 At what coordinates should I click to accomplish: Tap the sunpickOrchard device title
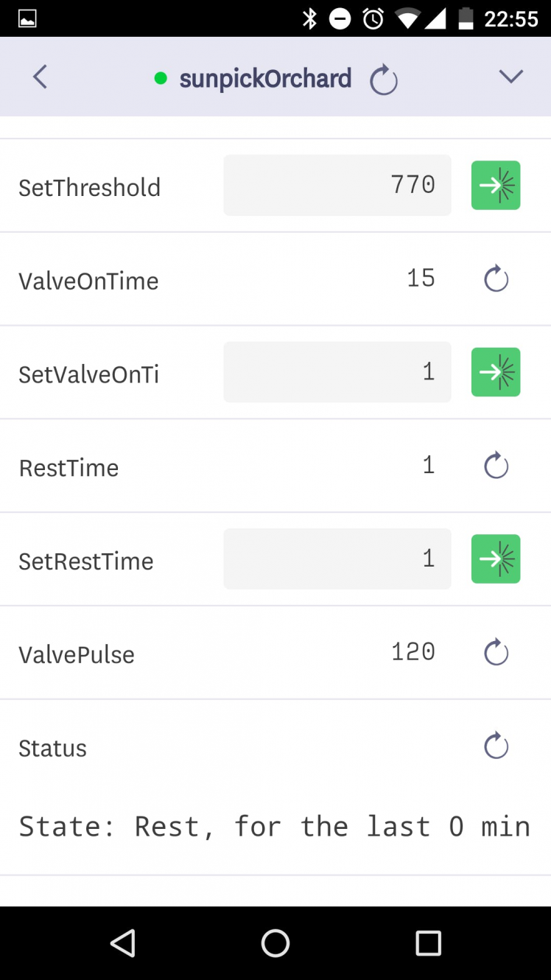pos(265,79)
